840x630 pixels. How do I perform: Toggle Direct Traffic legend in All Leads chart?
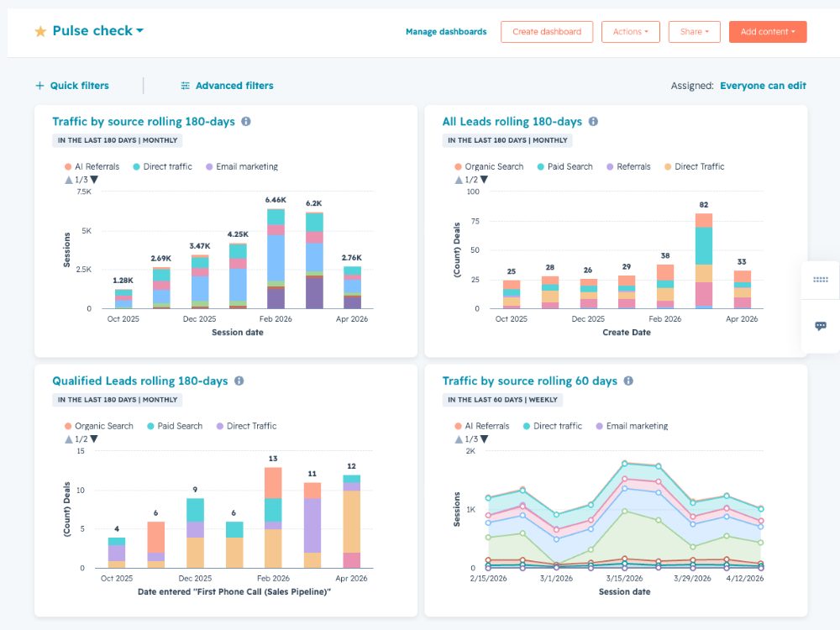(694, 166)
